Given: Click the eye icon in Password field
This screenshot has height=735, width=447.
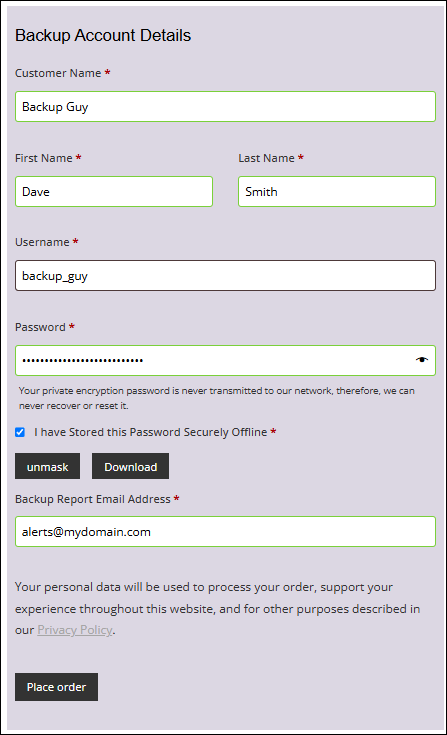Looking at the screenshot, I should [x=422, y=360].
